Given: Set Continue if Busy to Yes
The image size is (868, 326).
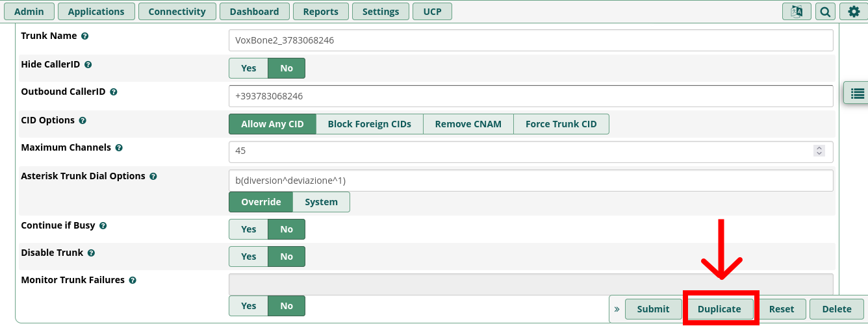Looking at the screenshot, I should tap(248, 229).
